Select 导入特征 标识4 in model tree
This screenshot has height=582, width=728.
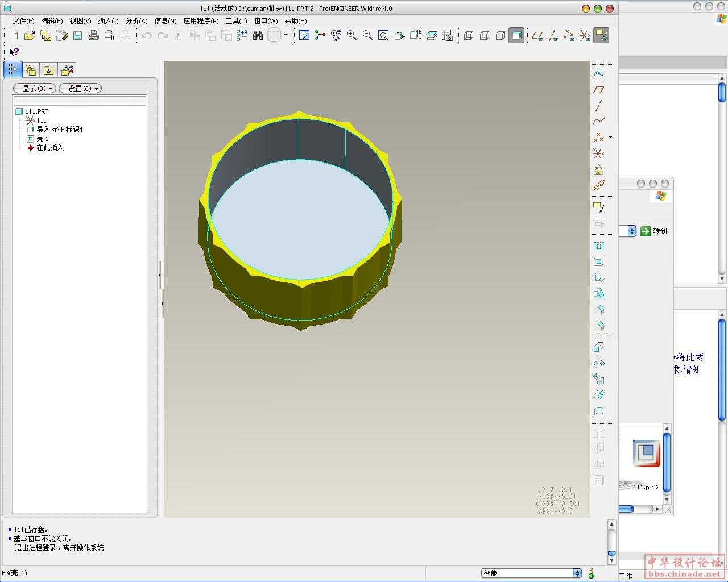coord(55,130)
